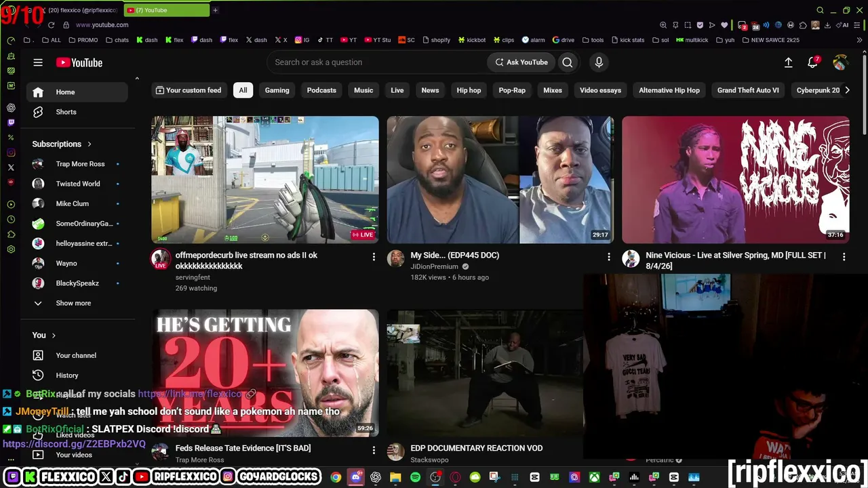The height and width of the screenshot is (488, 868).
Task: Open more options for Nine Vicious video
Action: point(844,257)
